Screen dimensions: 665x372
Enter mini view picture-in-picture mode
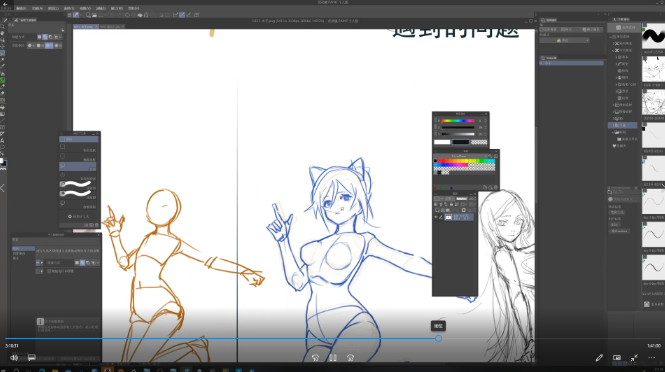[x=617, y=358]
